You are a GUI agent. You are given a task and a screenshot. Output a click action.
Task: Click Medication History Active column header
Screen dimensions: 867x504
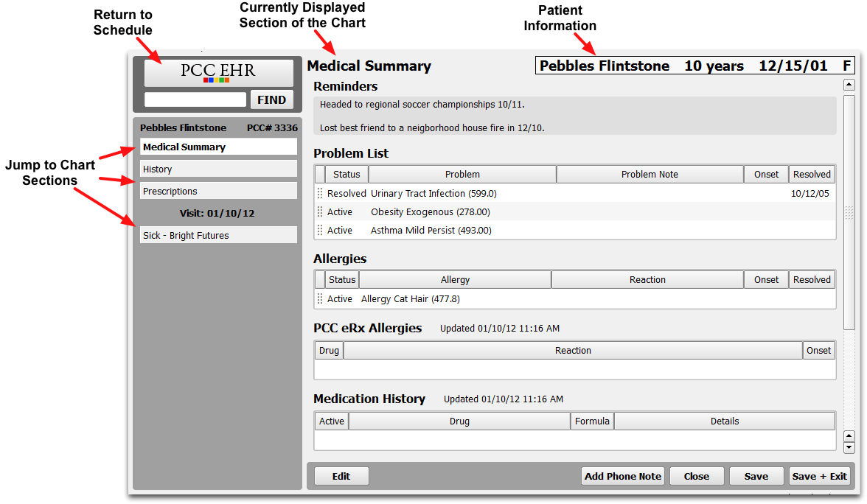click(x=331, y=421)
